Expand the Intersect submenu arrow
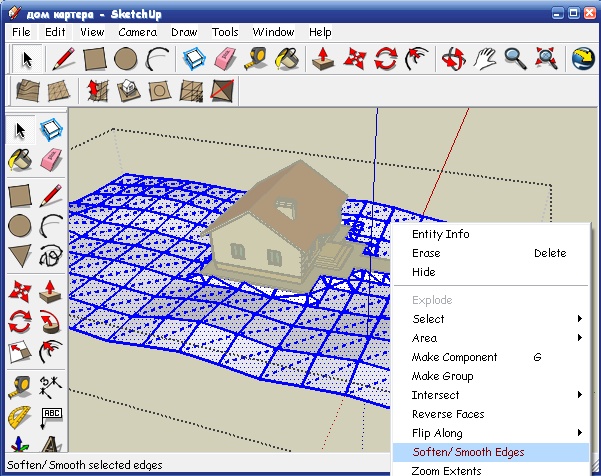The width and height of the screenshot is (601, 476). point(580,395)
